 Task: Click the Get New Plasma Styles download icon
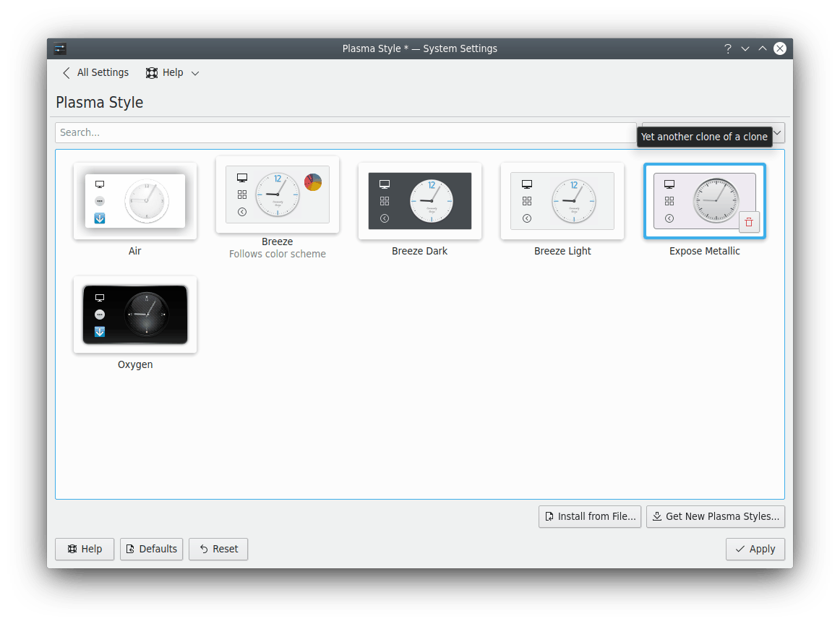click(x=656, y=516)
